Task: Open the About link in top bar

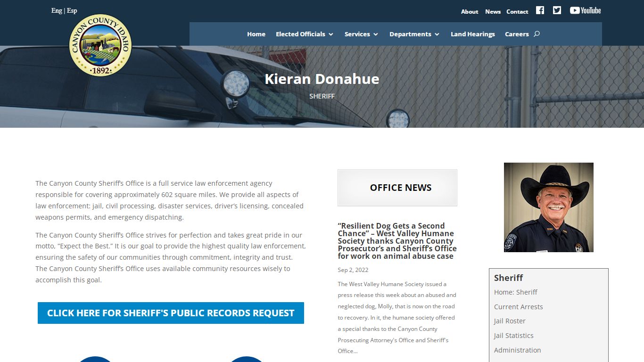Action: coord(470,12)
